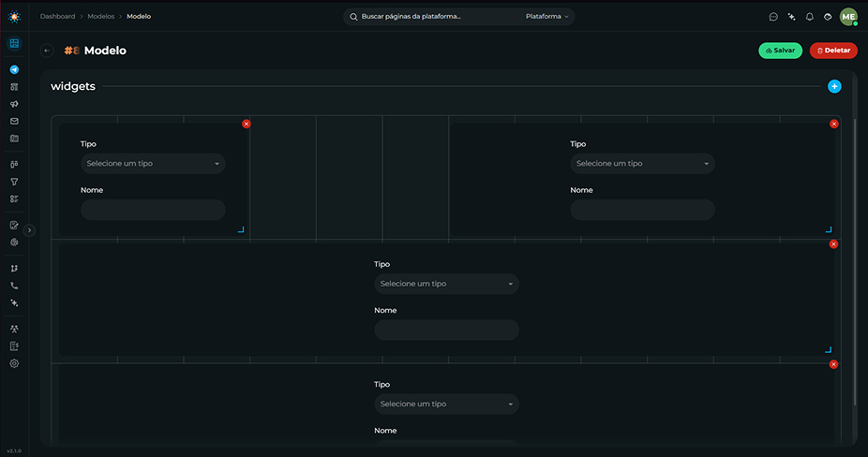Click the platform logo at top left
This screenshot has height=457, width=868.
[14, 17]
